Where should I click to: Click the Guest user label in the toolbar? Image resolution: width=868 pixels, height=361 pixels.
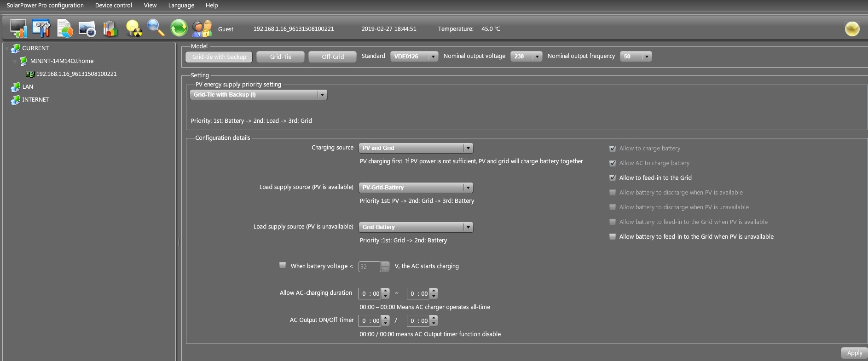pyautogui.click(x=226, y=29)
